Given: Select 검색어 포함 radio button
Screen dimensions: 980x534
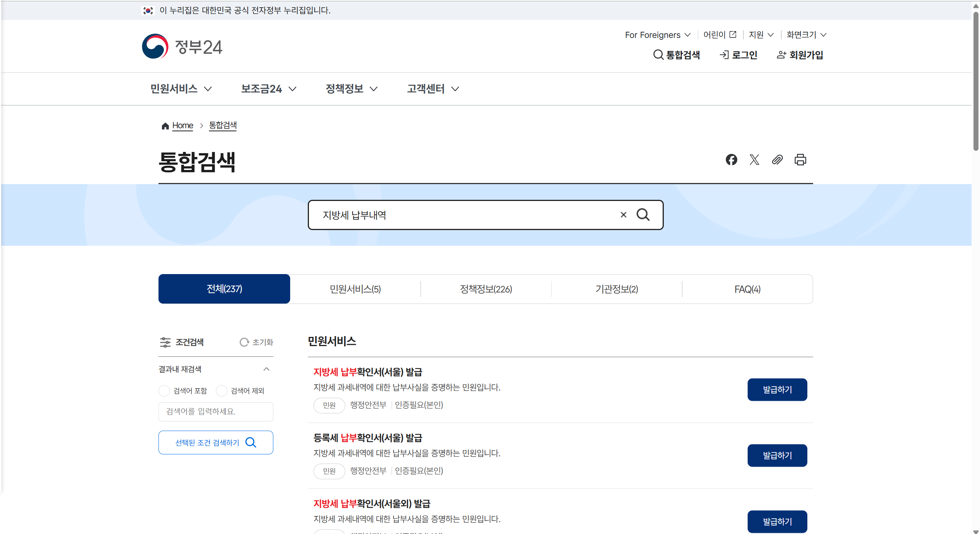Looking at the screenshot, I should pos(164,390).
